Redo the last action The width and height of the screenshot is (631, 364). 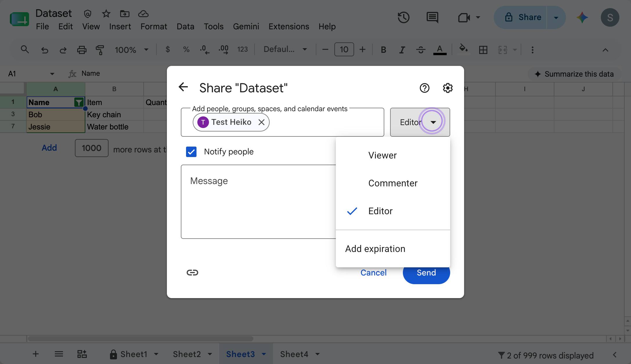point(63,50)
